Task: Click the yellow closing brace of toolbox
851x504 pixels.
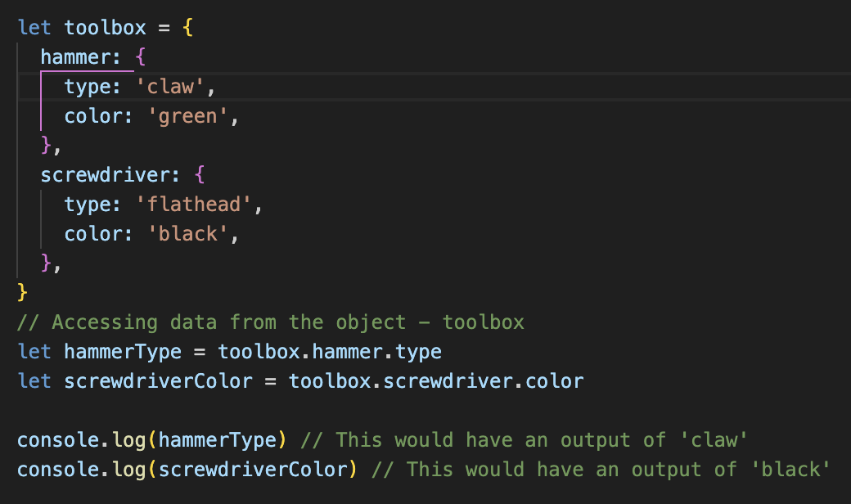Action: 22,292
